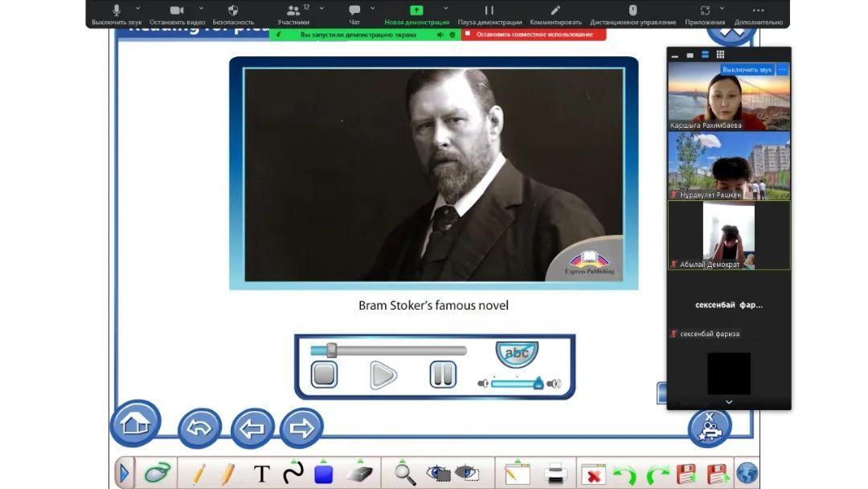The height and width of the screenshot is (489, 868).
Task: Open the Безопасность security shield
Action: coord(233,14)
